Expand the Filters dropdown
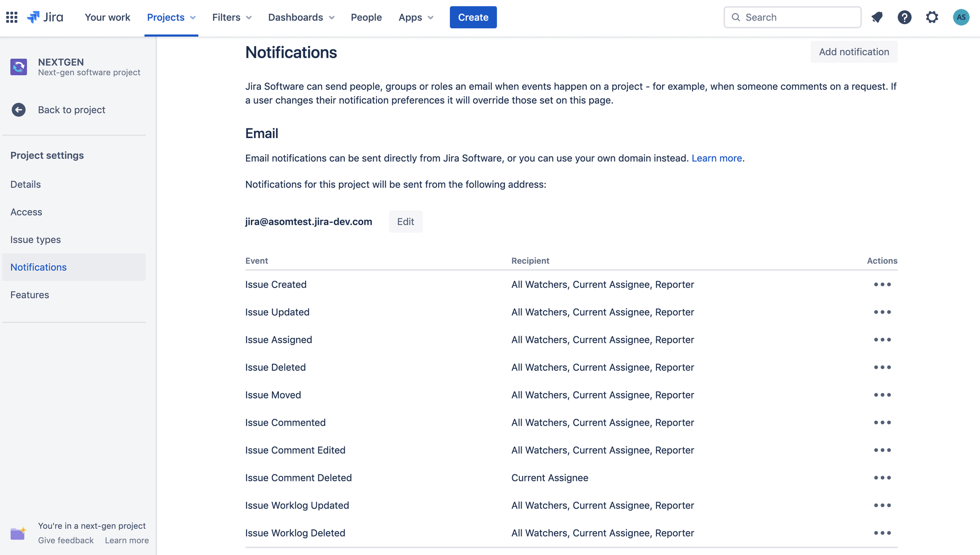Image resolution: width=980 pixels, height=555 pixels. coord(232,17)
